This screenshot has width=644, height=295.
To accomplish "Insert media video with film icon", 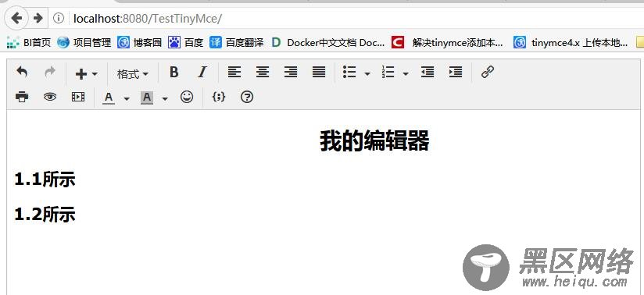I will coord(78,98).
